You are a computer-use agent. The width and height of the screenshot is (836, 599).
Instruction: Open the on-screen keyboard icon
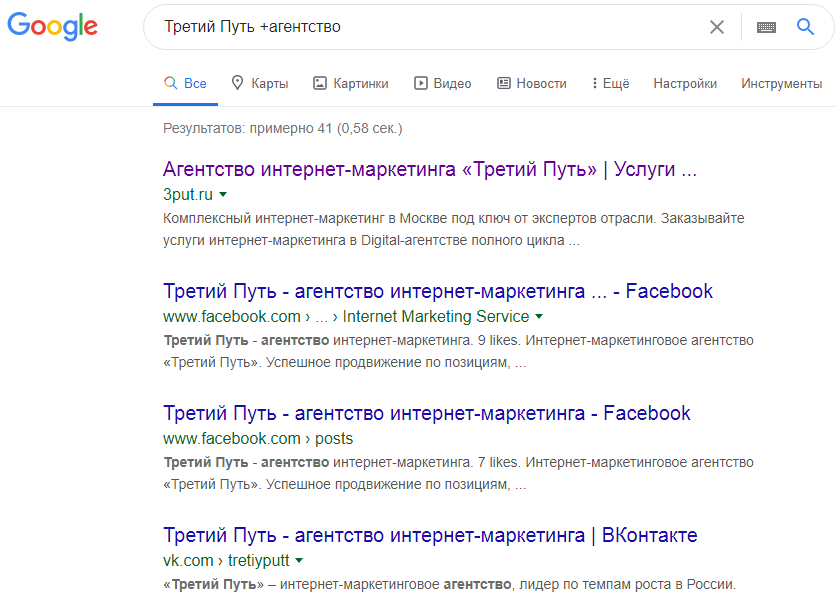point(766,27)
